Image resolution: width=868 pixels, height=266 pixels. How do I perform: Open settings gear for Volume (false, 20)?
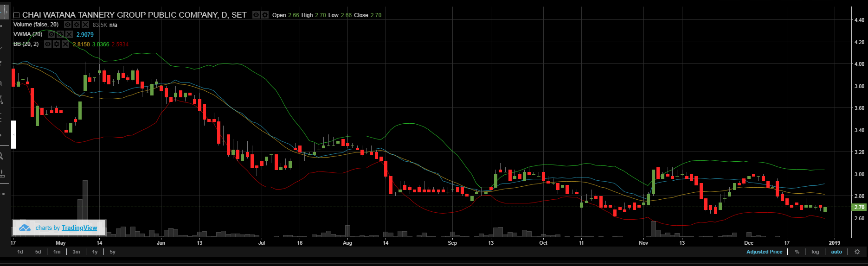[77, 25]
